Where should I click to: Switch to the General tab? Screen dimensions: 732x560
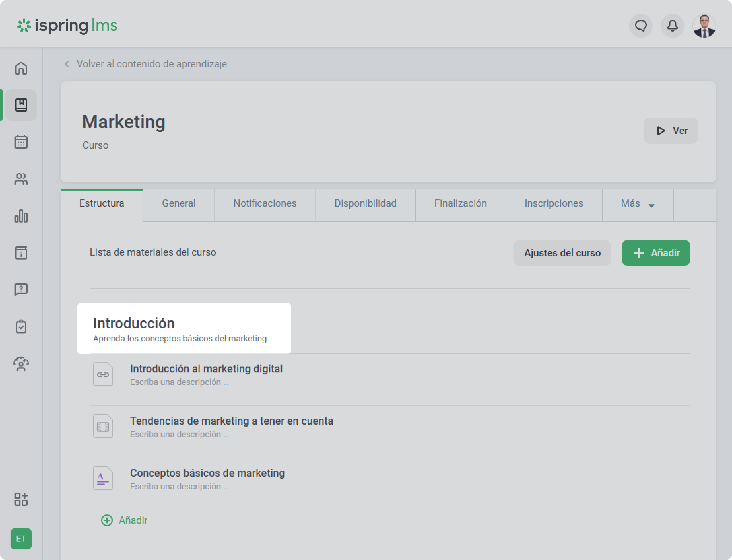point(179,204)
